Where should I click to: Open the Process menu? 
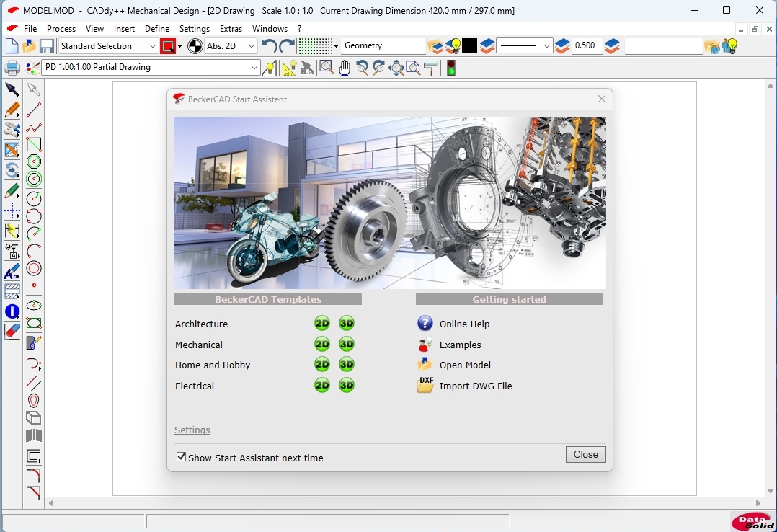(x=61, y=29)
